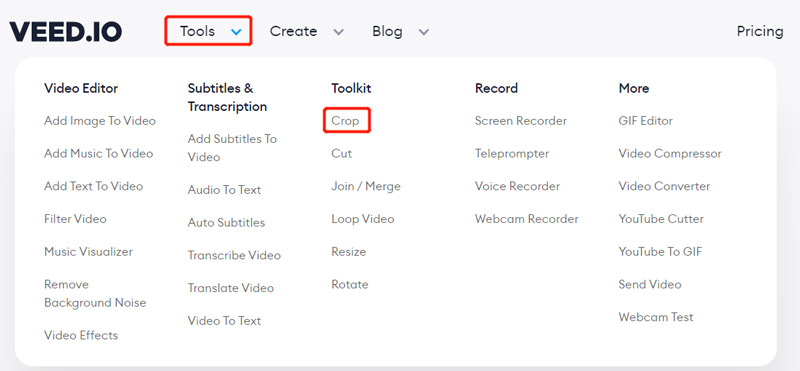800x371 pixels.
Task: Select Send Video
Action: (x=650, y=284)
